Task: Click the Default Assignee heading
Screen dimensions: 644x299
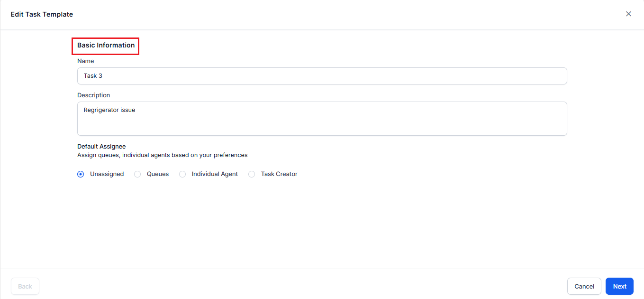Action: point(101,147)
